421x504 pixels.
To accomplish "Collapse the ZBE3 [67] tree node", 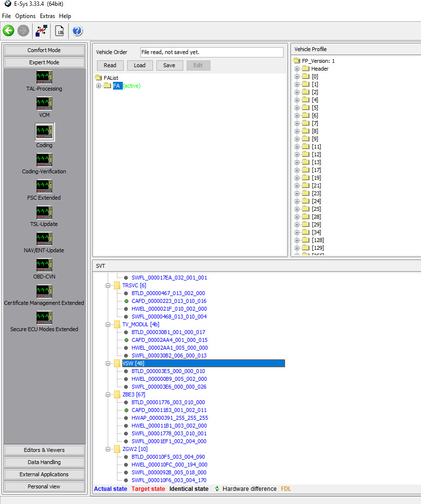I will click(108, 394).
